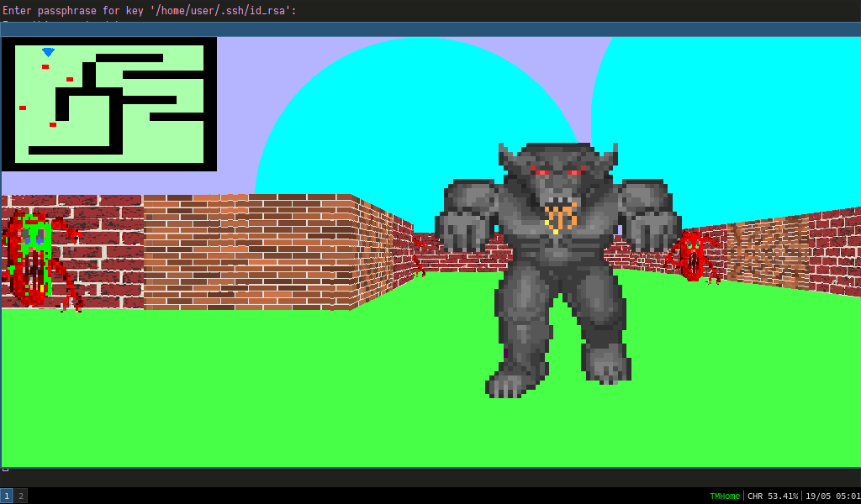Click the CHR 53.41% status indicator
The image size is (861, 504).
pyautogui.click(x=773, y=496)
